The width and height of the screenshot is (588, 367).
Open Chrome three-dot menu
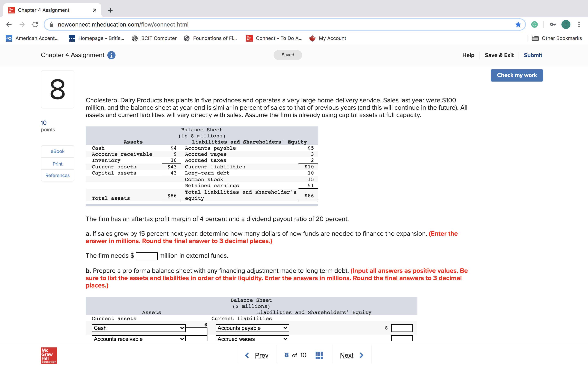[579, 24]
